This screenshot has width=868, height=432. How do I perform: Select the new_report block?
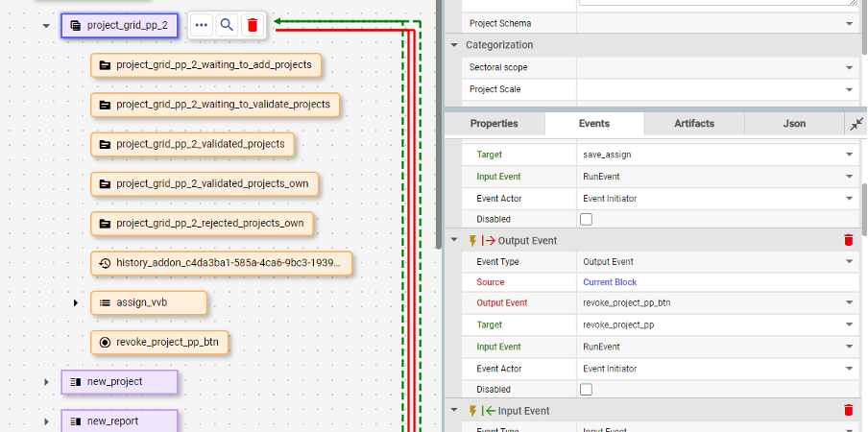[119, 421]
